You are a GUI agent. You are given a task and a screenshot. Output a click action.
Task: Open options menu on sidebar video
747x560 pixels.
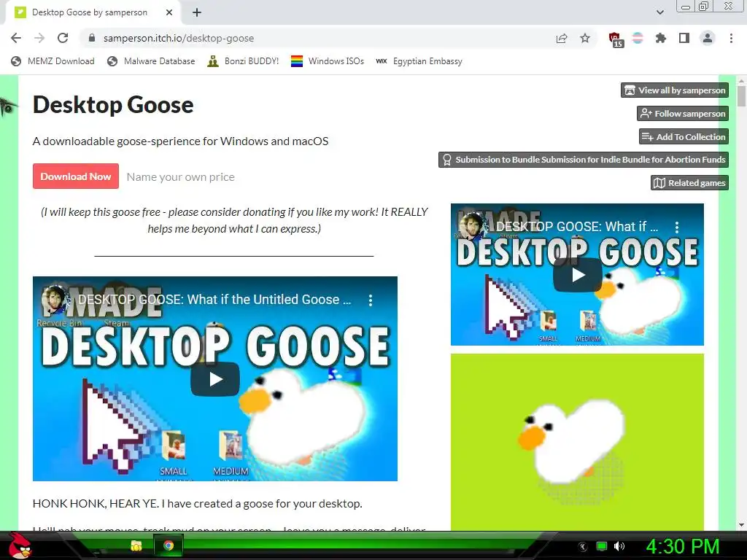(676, 227)
